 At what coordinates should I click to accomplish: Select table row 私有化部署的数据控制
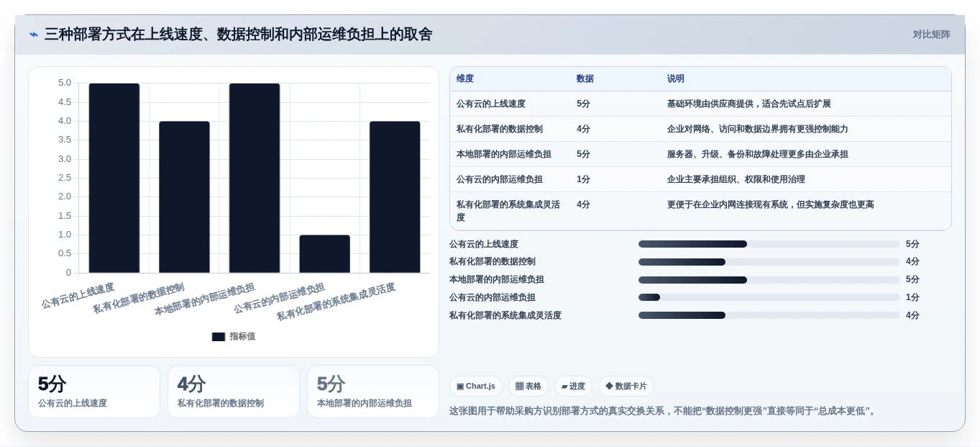pyautogui.click(x=700, y=129)
